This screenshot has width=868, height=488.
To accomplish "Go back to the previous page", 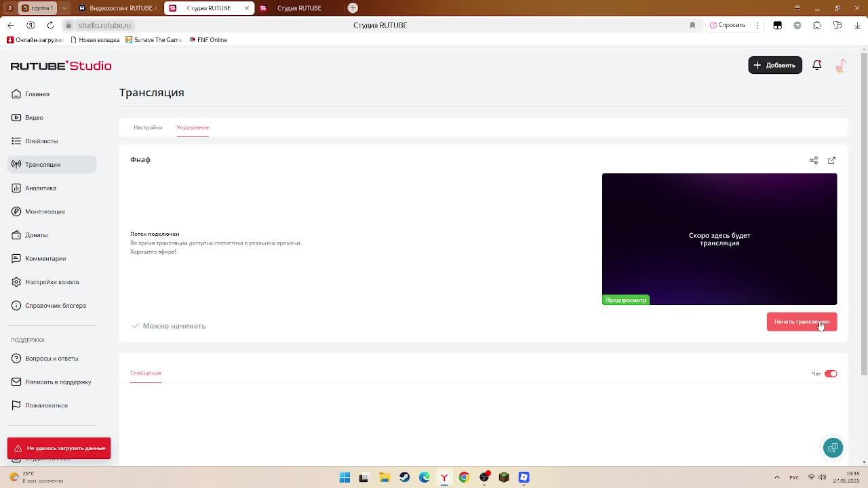I will 11,25.
